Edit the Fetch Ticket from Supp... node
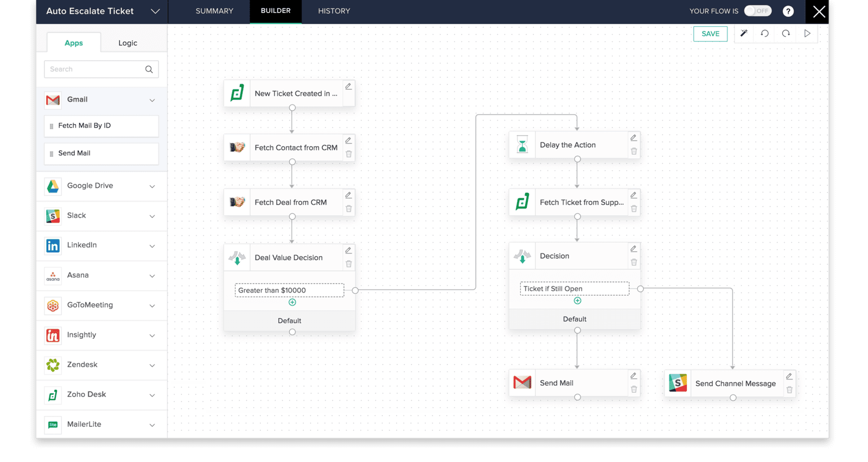Image resolution: width=868 pixels, height=462 pixels. [x=634, y=195]
